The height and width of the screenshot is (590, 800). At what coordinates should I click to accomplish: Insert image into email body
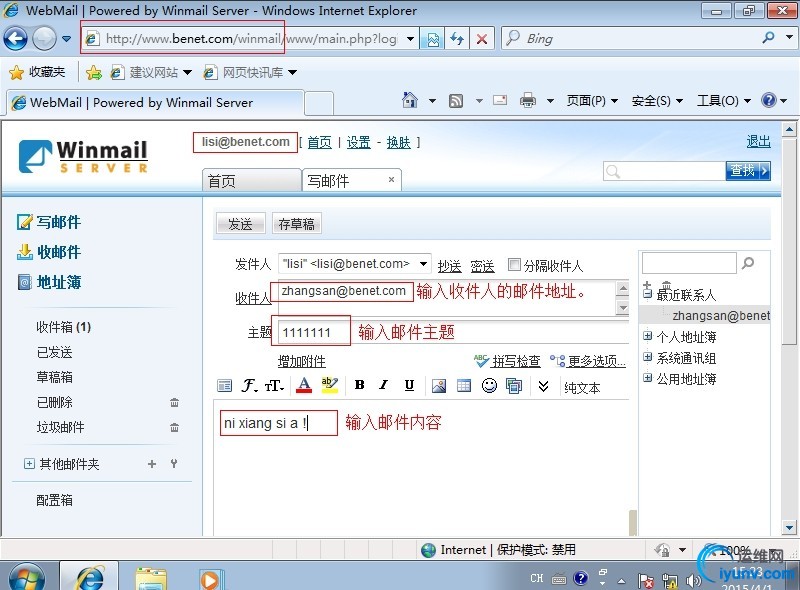tap(439, 386)
